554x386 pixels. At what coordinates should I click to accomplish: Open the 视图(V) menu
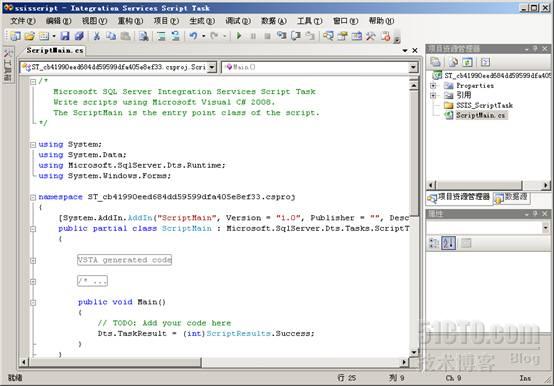tap(94, 21)
